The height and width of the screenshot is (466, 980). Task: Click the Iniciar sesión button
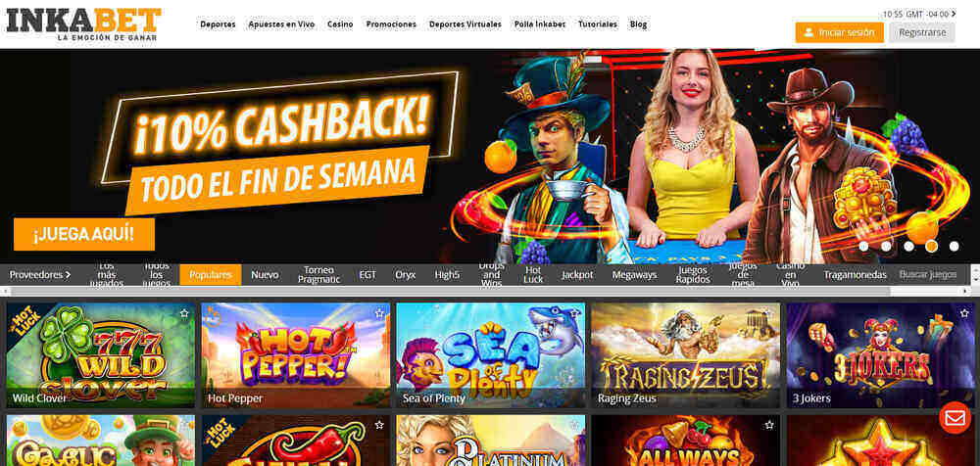pos(840,32)
